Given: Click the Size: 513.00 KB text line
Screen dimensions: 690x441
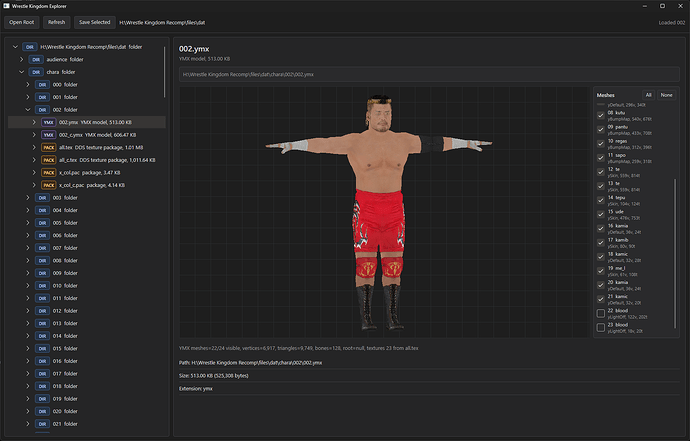Looking at the screenshot, I should click(214, 376).
